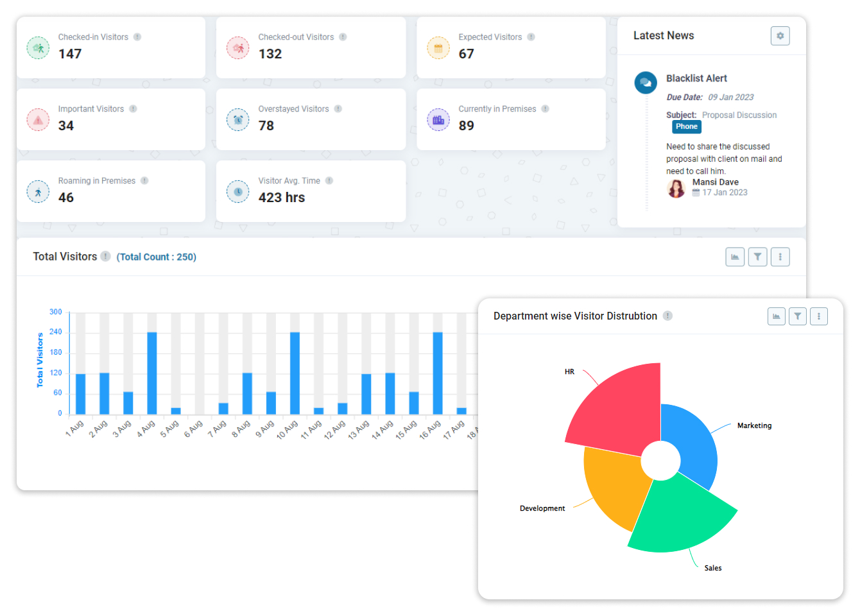This screenshot has width=860, height=616.
Task: Show tooltip via info icon next to Total Visitors heading
Action: point(105,256)
